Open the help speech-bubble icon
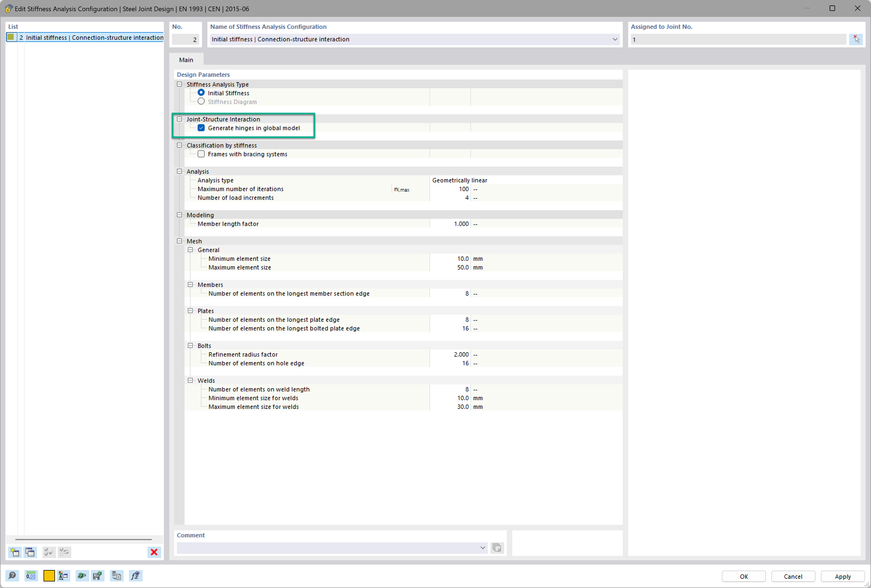Screen dimensions: 871x588 pos(12,576)
